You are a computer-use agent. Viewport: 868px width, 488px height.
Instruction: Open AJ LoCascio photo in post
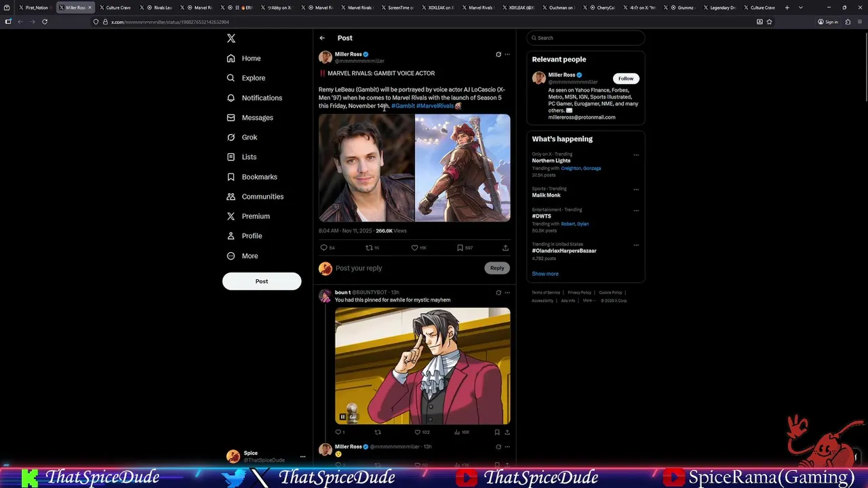pos(366,167)
